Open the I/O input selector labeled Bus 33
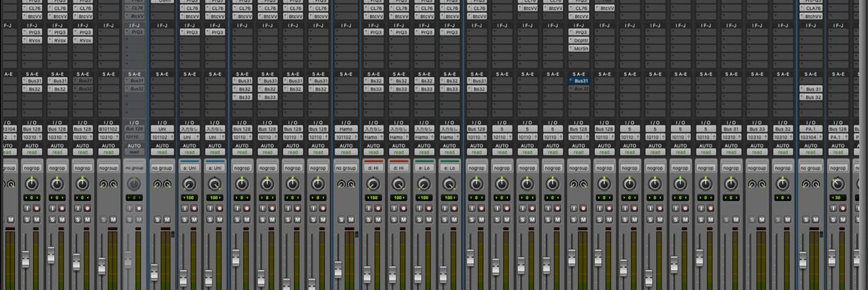 tap(757, 129)
